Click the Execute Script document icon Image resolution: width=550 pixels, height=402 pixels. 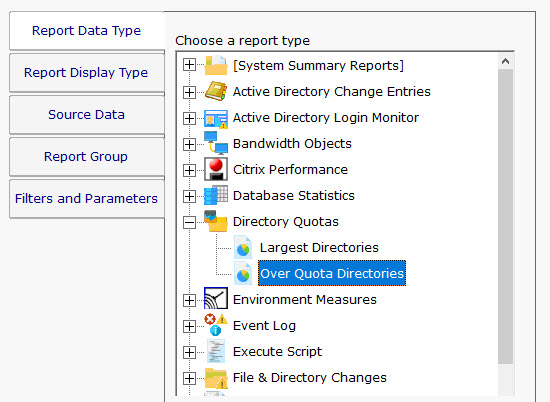(216, 351)
